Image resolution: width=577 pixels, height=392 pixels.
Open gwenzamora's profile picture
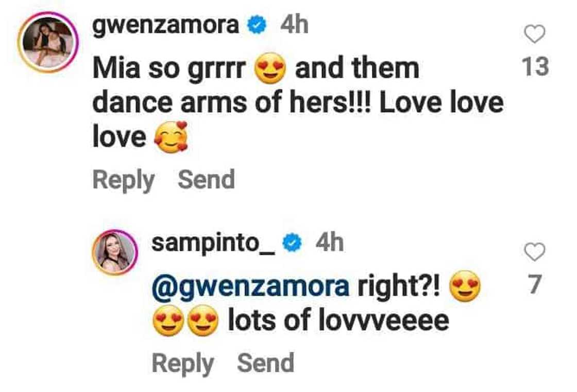point(47,42)
